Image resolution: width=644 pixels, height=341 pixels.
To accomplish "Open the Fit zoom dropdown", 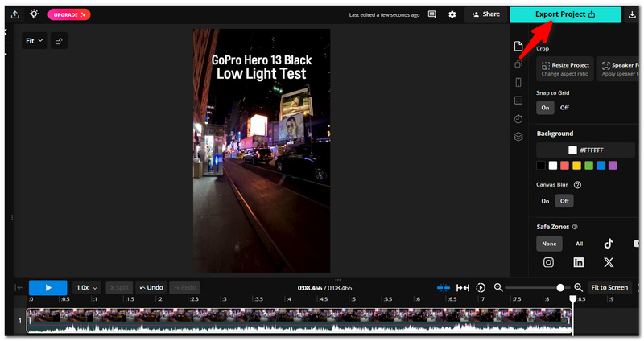I will [x=35, y=41].
